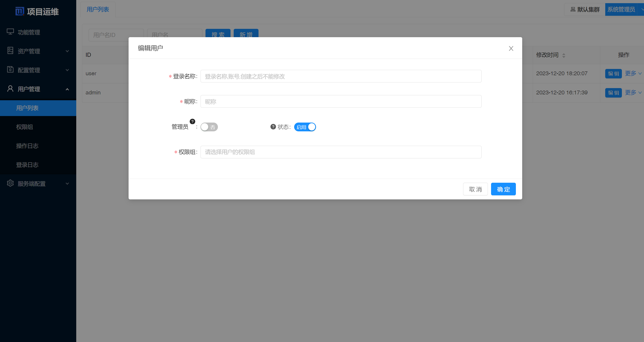Click the 服务端配置 gear icon
Screen dimensions: 644x342
click(x=10, y=183)
